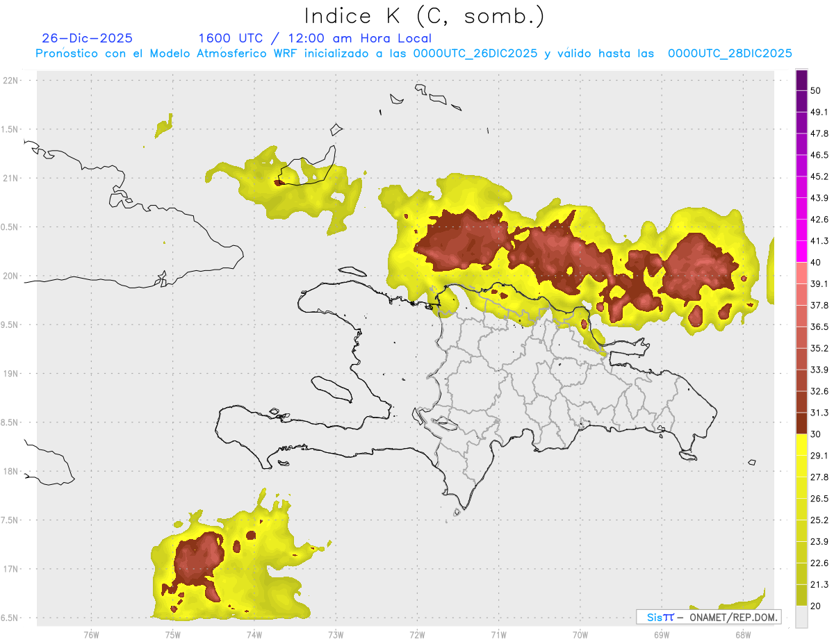The image size is (834, 644).
Task: Click the colorbar label '21.3'
Action: (820, 584)
